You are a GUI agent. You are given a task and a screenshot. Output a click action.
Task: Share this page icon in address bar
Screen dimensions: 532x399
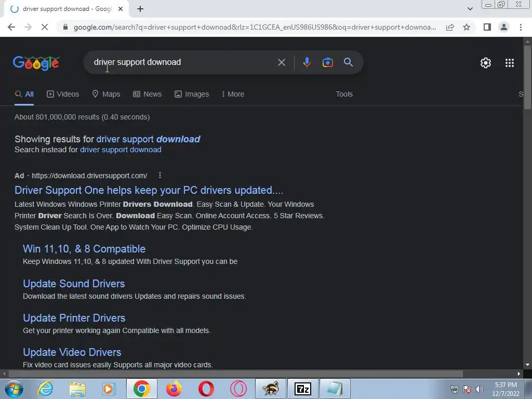point(450,27)
